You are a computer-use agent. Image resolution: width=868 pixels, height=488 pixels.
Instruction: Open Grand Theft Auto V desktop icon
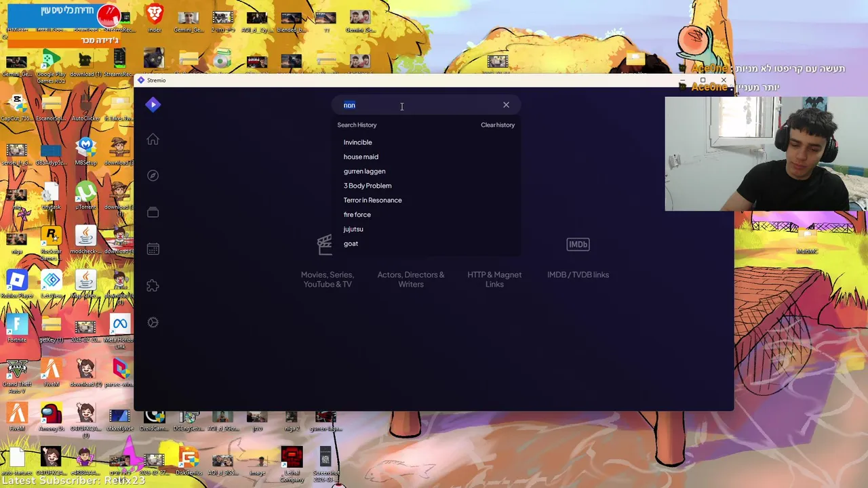[17, 376]
